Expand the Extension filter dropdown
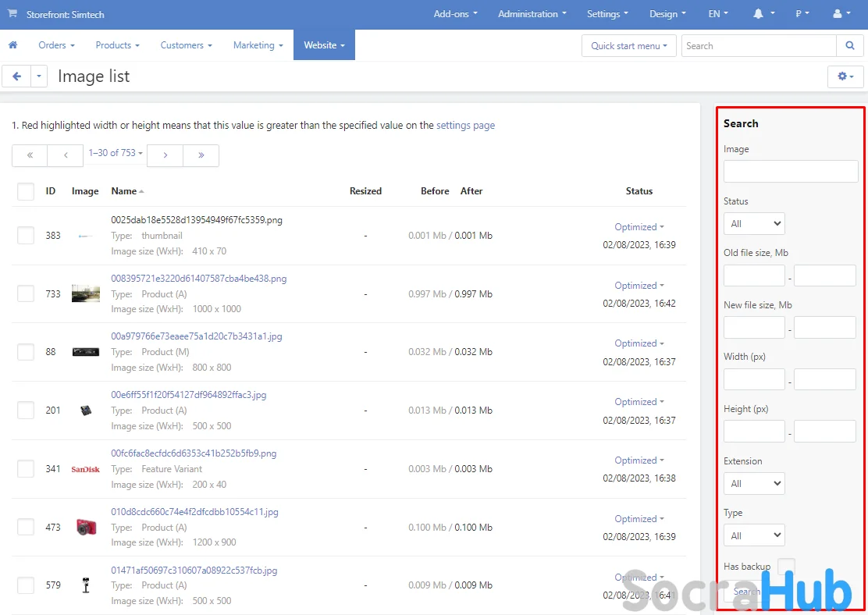The width and height of the screenshot is (868, 615). [x=754, y=484]
